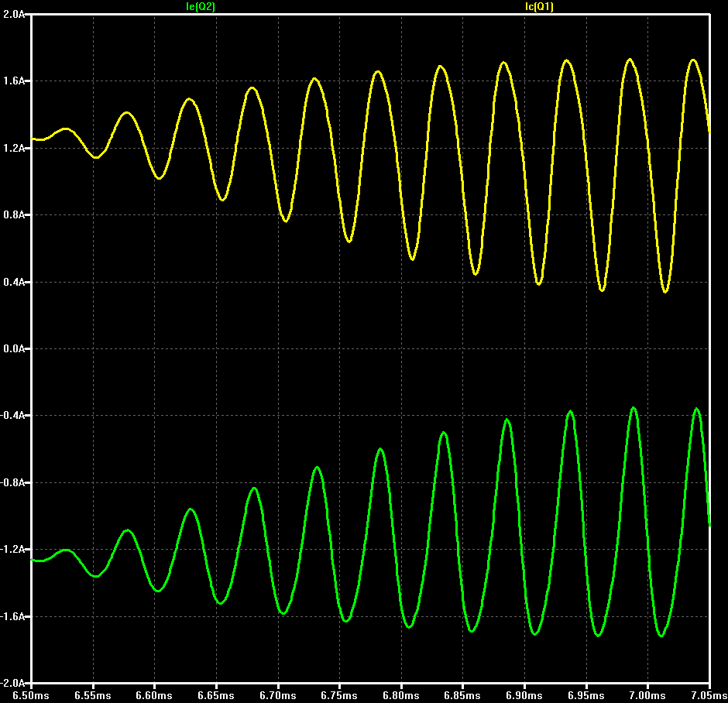Screen dimensions: 728x703
Task: Click the 6.95ms time axis label
Action: (x=586, y=695)
